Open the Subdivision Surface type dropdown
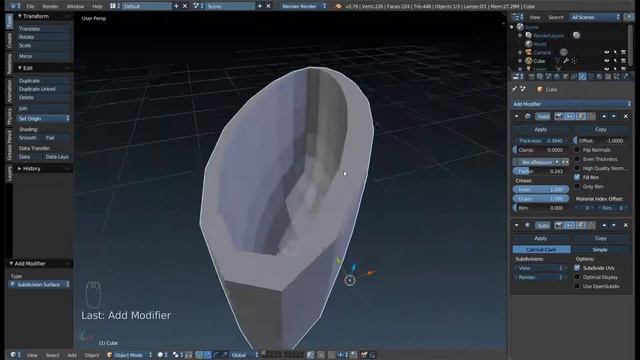Image resolution: width=640 pixels, height=360 pixels. click(39, 284)
